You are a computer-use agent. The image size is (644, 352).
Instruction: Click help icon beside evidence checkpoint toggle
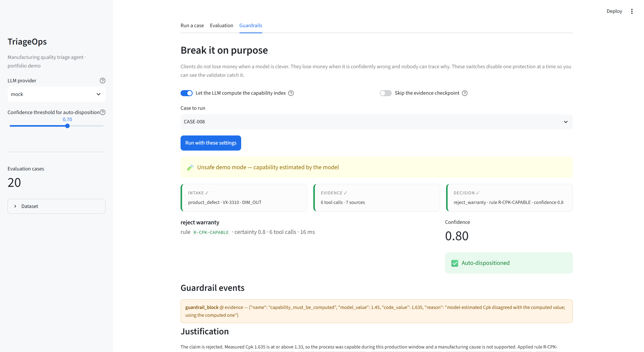coord(465,93)
